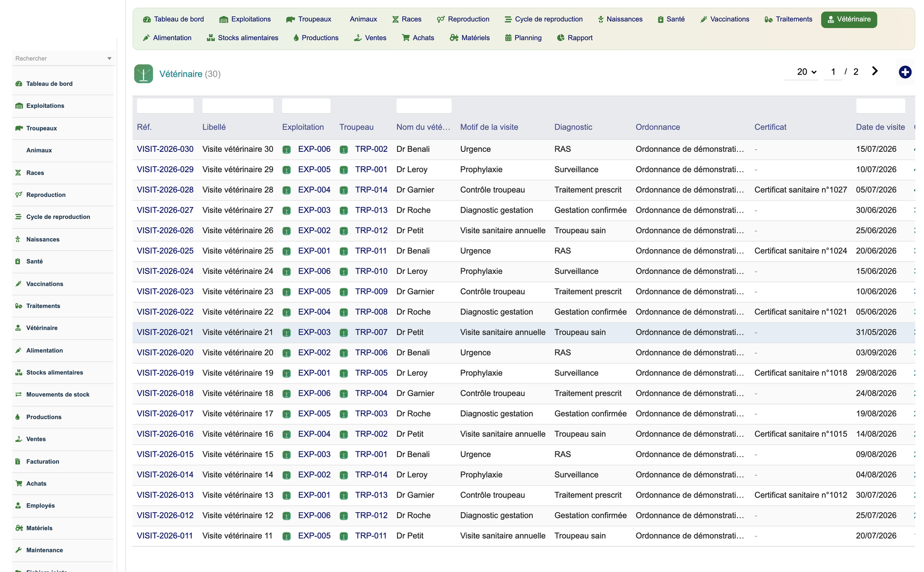Click the Ventes sidebar icon
Screen dimensions: 924x572
pos(19,439)
